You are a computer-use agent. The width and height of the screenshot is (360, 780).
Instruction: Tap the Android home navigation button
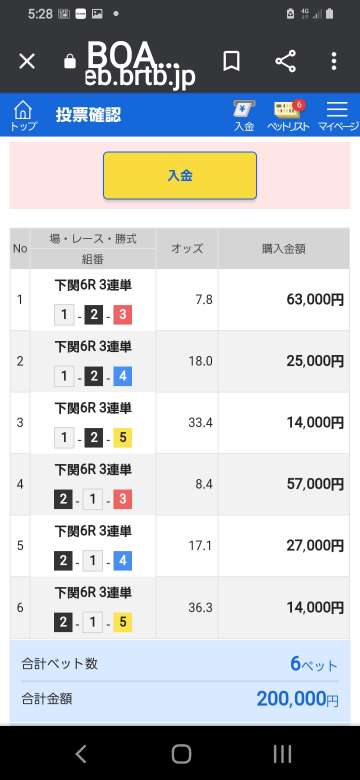(181, 754)
